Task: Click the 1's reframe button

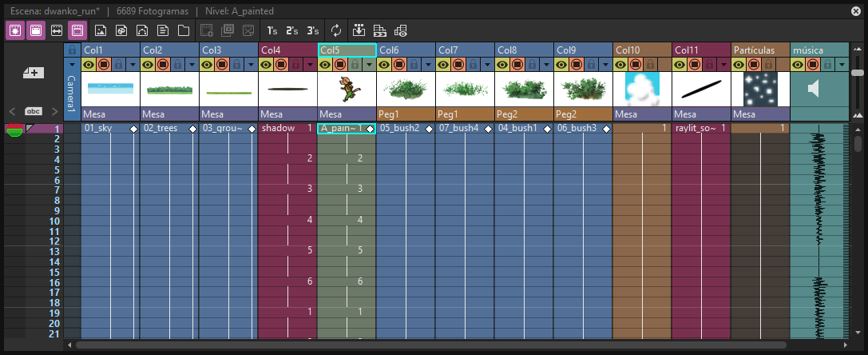Action: point(271,30)
